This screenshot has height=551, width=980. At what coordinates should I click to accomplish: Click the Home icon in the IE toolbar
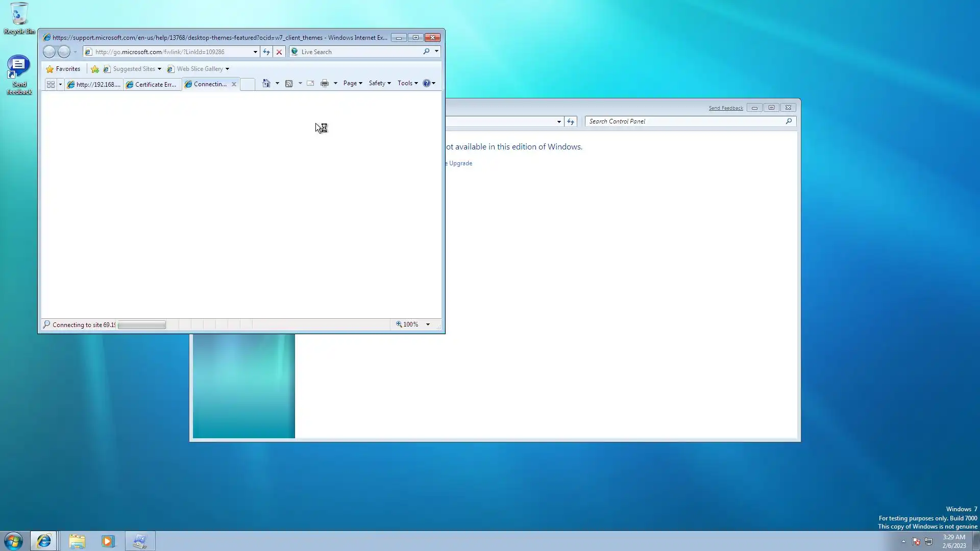pos(266,83)
